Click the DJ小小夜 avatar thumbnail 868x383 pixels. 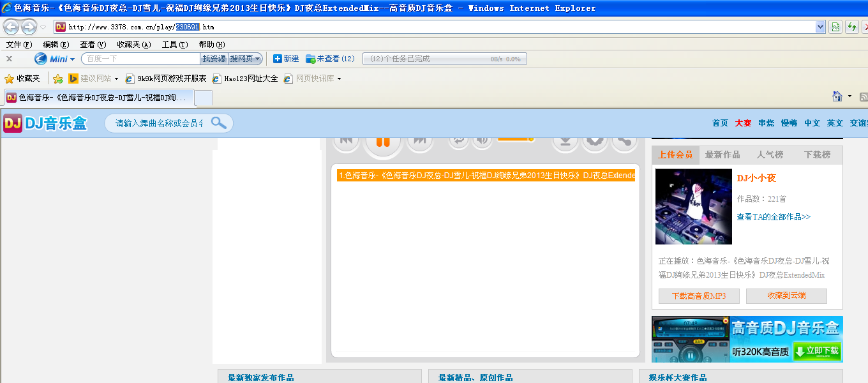[x=694, y=206]
